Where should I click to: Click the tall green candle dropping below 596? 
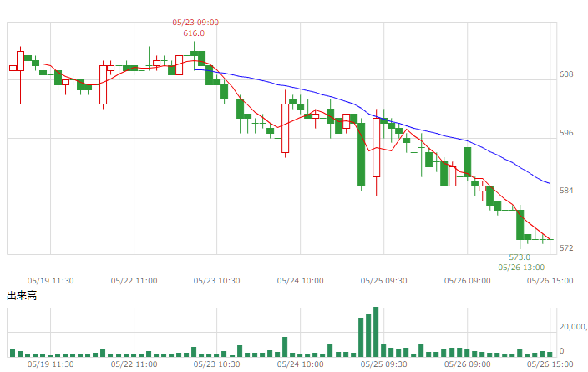coord(361,155)
